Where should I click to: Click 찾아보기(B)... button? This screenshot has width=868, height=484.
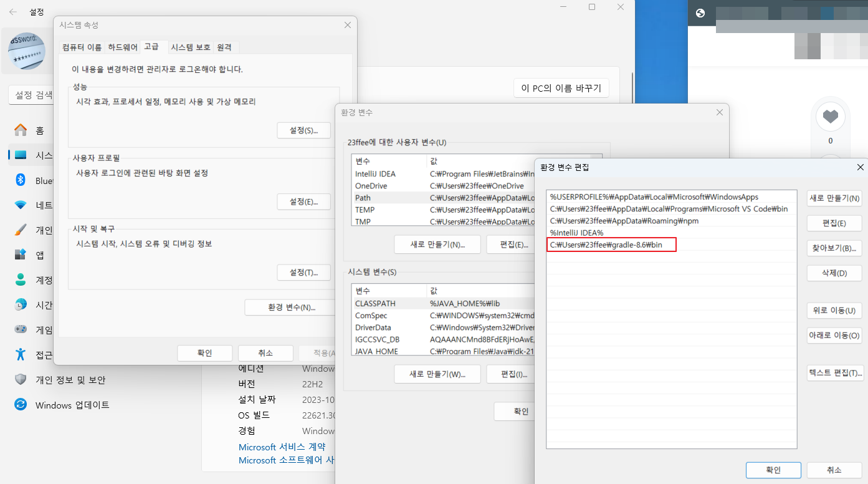tap(834, 248)
